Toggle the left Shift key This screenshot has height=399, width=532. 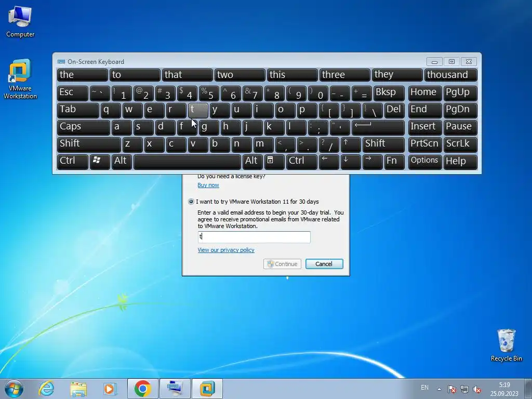pyautogui.click(x=89, y=145)
